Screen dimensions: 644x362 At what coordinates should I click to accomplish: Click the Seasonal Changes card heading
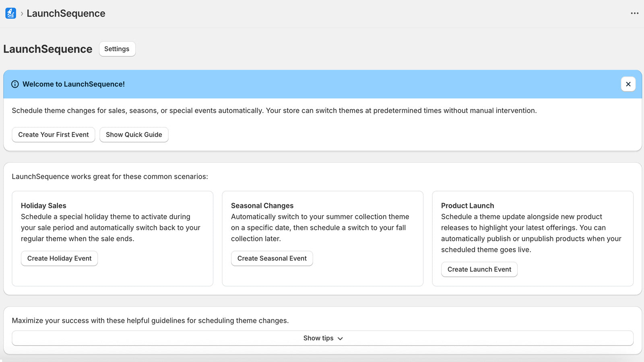pos(262,206)
